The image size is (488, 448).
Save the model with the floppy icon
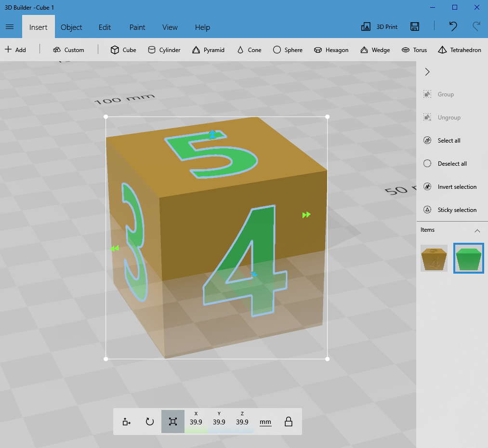tap(415, 27)
